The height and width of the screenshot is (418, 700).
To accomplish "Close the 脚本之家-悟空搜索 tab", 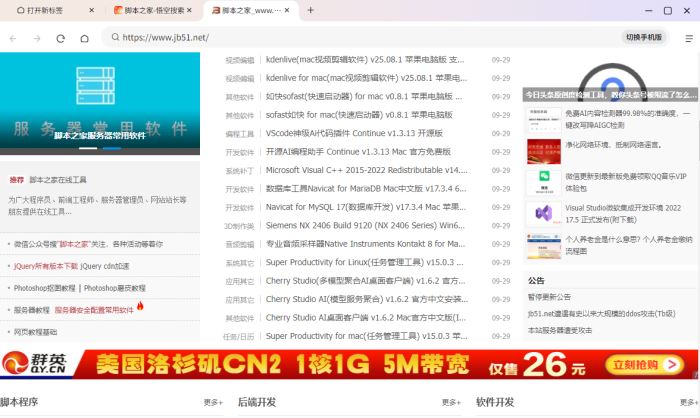I will point(189,10).
